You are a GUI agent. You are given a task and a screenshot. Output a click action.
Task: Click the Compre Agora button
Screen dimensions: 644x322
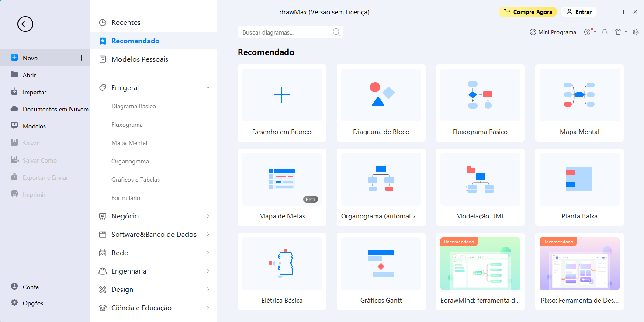point(528,12)
